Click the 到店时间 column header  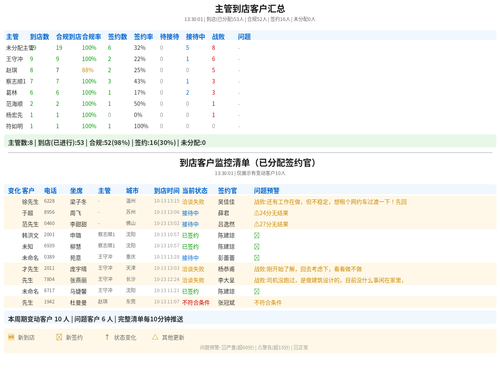(x=167, y=191)
